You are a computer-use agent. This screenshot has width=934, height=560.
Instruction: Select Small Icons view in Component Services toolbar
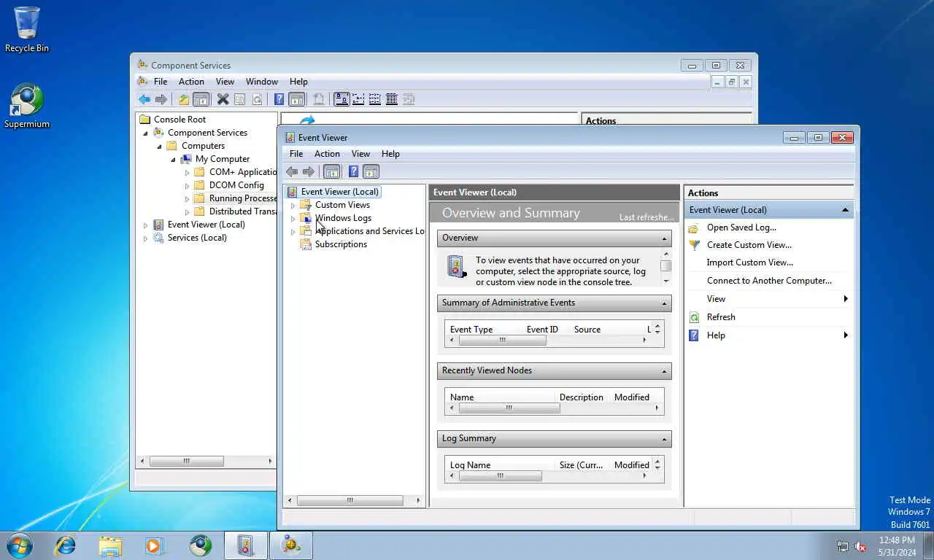(358, 99)
